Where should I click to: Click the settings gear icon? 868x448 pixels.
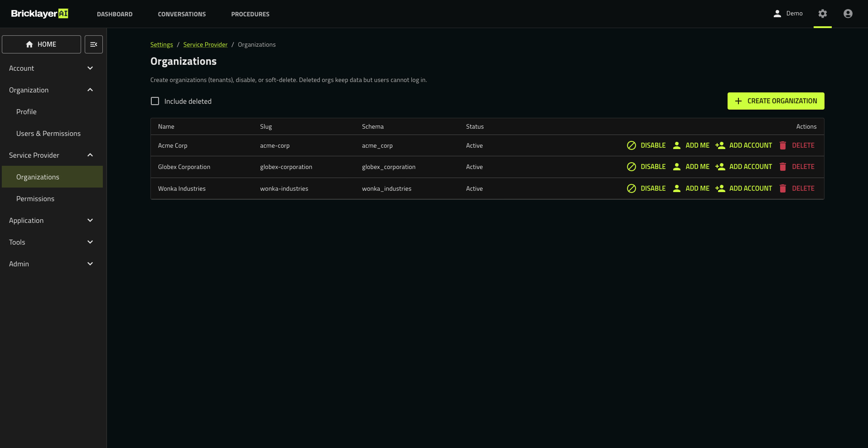(822, 14)
